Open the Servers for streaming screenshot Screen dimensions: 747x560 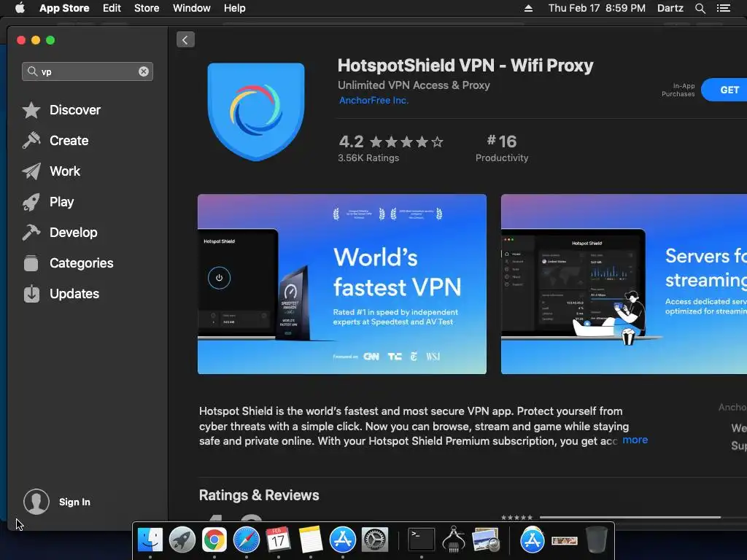pos(624,284)
